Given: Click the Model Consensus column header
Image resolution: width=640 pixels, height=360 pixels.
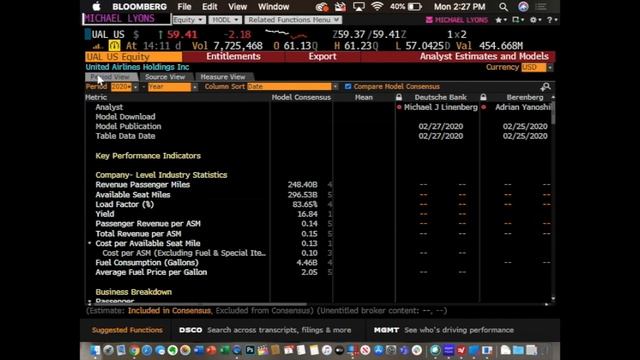Looking at the screenshot, I should (301, 97).
